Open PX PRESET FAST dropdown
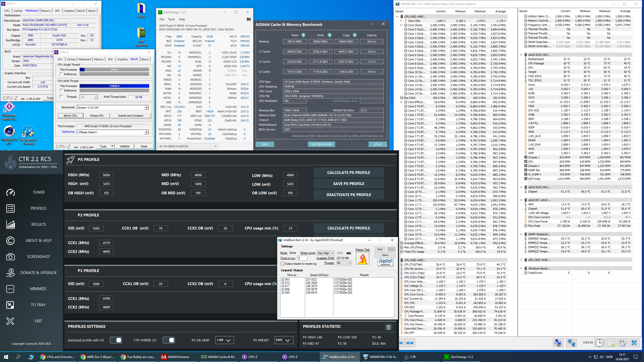 tap(284, 340)
